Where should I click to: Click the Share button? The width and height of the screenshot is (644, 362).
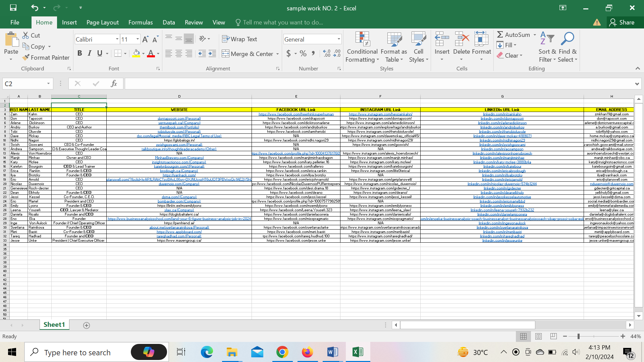[622, 22]
